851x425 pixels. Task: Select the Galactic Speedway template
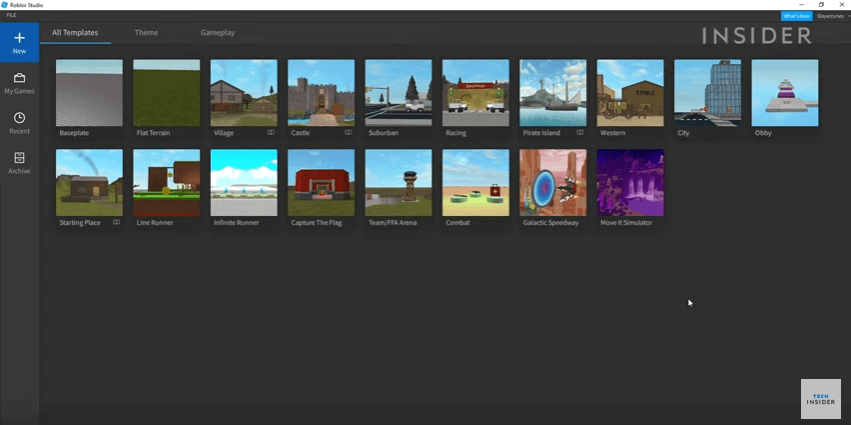pos(553,183)
